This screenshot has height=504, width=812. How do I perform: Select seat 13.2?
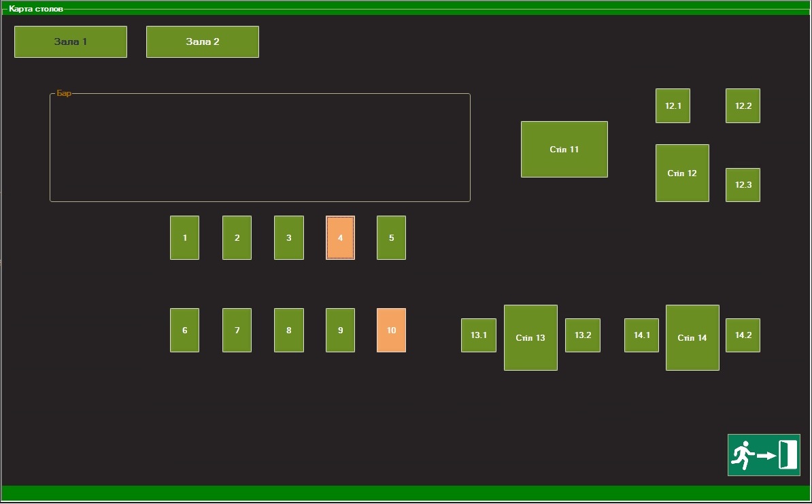coord(583,335)
